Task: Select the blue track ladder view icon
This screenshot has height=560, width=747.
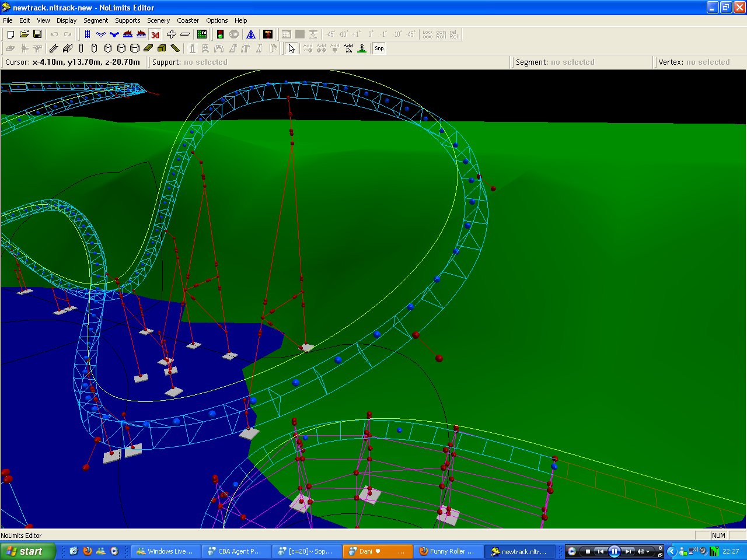Action: (x=88, y=34)
